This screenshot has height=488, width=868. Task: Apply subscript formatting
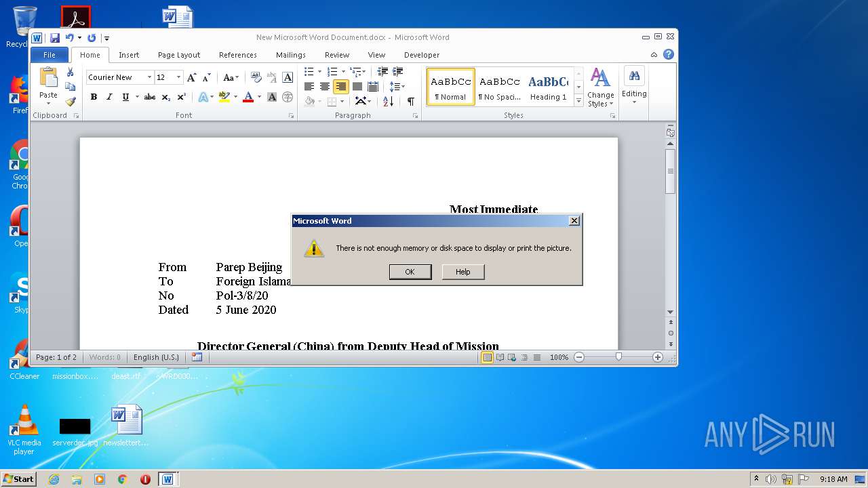point(166,97)
